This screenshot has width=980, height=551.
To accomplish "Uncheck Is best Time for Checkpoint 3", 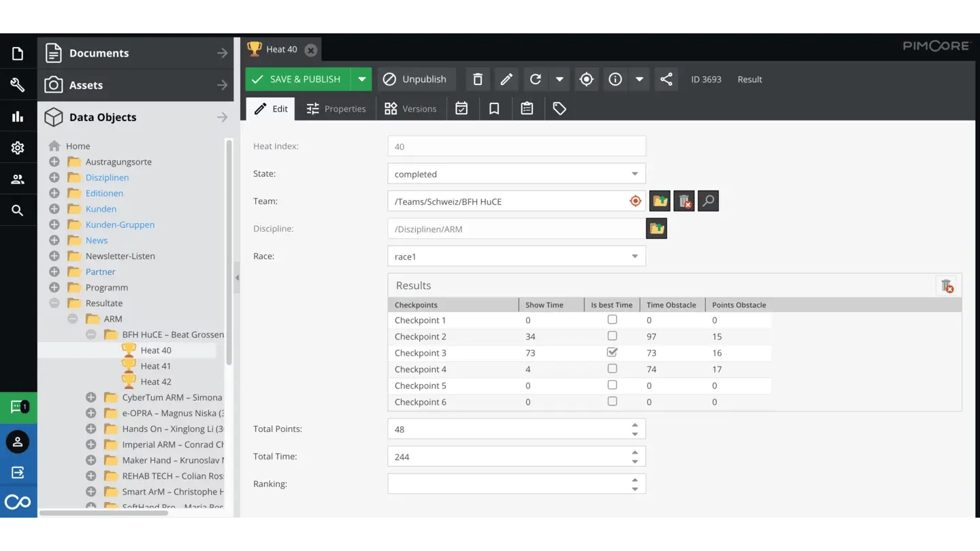I will click(612, 352).
